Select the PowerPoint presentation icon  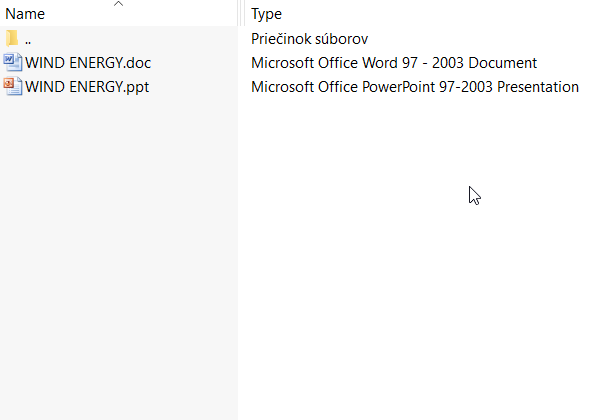coord(13,87)
